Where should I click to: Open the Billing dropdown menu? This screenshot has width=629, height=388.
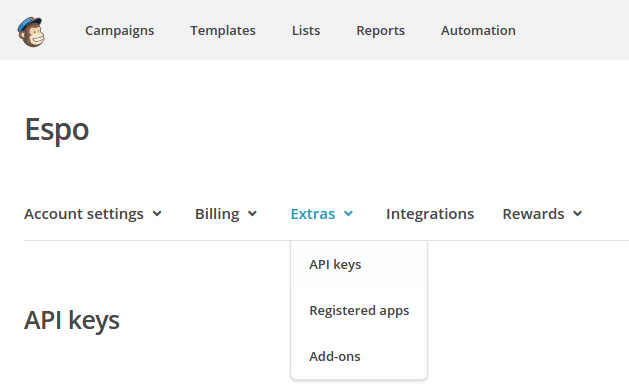pyautogui.click(x=226, y=214)
